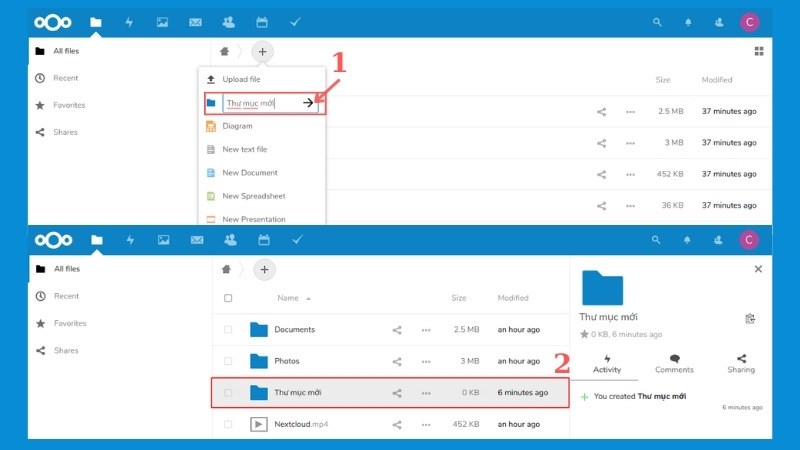
Task: Click the clipboard icon in the details panel
Action: pyautogui.click(x=750, y=319)
